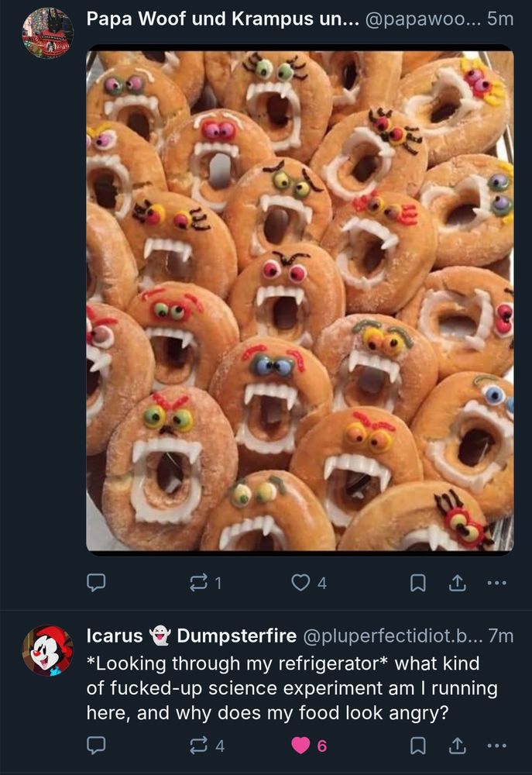This screenshot has width=532, height=775.
Task: Open reply composer on Icarus Dumpsterfire's post
Action: (95, 746)
